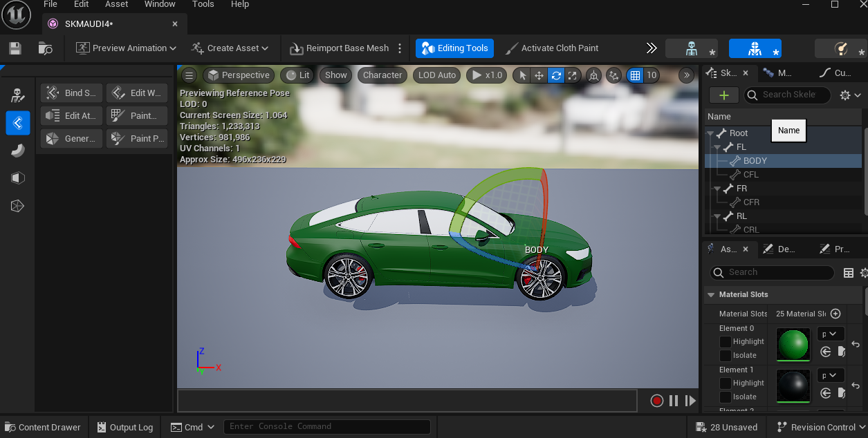
Task: Click the Show viewport options button
Action: [336, 75]
